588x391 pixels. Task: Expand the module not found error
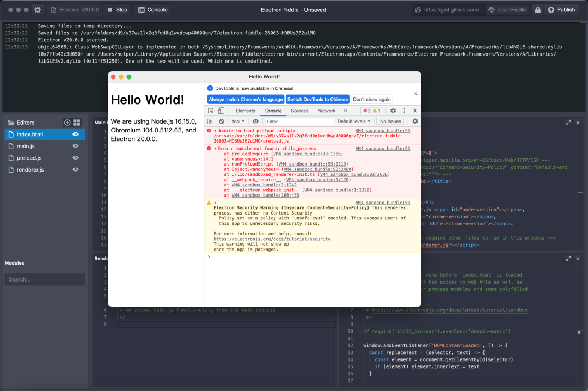[215, 149]
